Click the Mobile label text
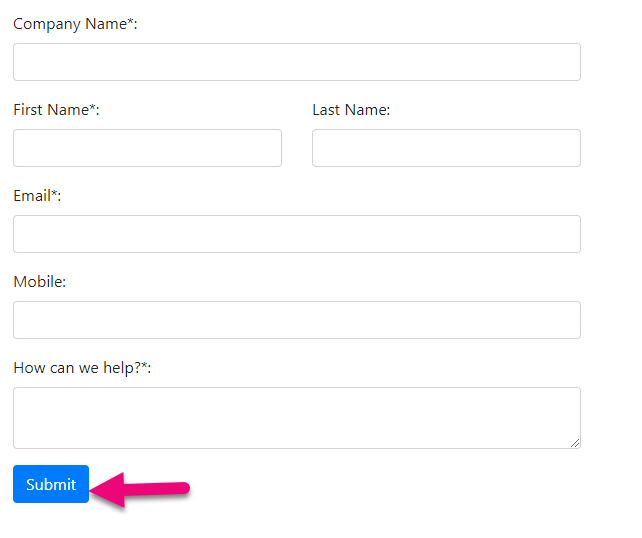 39,282
